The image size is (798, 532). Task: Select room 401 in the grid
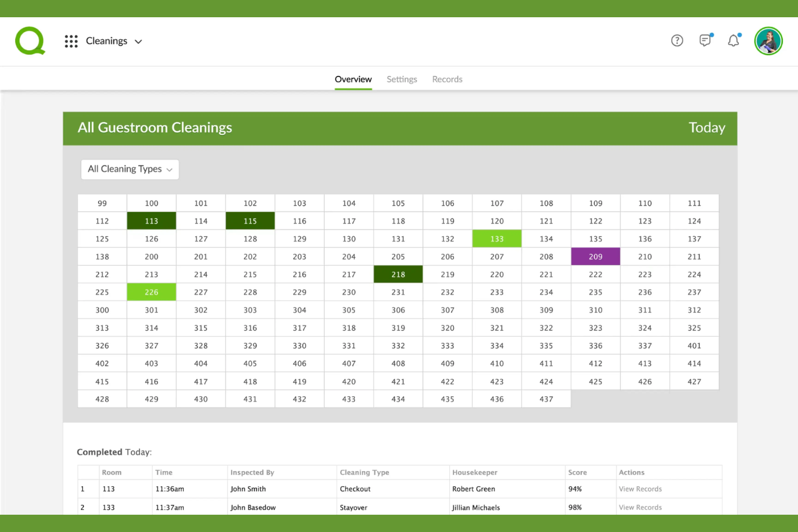(x=694, y=346)
